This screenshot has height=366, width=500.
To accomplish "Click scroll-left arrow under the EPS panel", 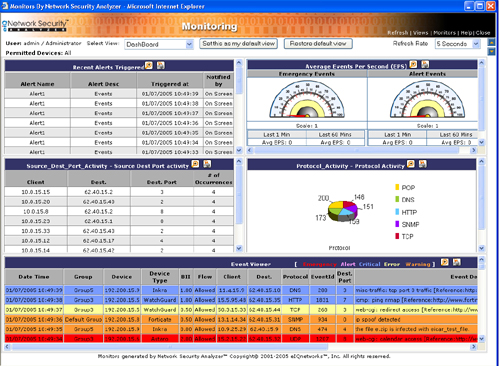I will pos(250,150).
